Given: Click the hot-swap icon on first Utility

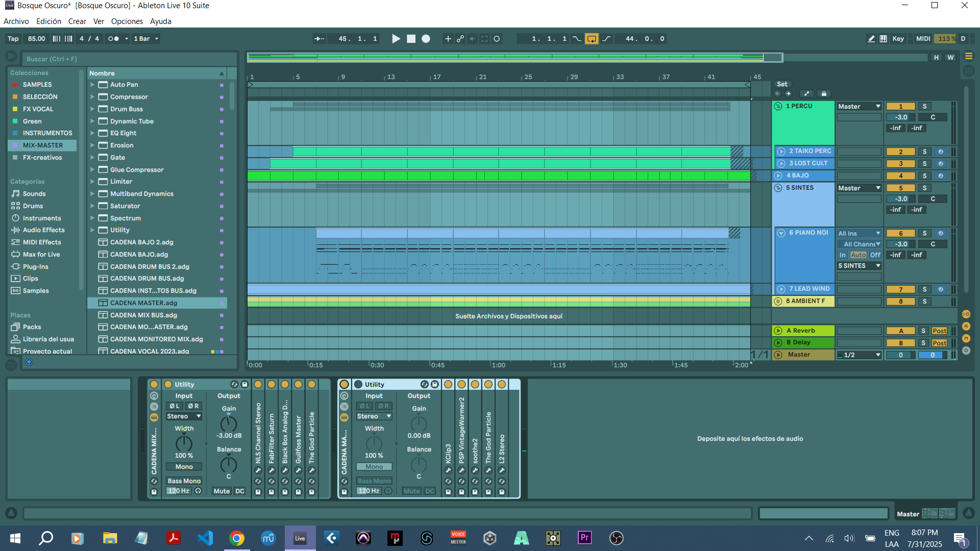Looking at the screenshot, I should tap(234, 384).
